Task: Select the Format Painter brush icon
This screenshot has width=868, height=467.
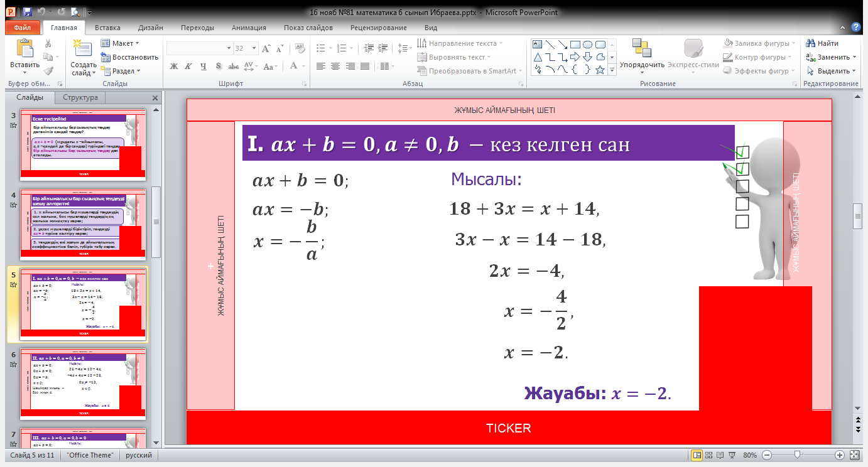Action: point(48,71)
